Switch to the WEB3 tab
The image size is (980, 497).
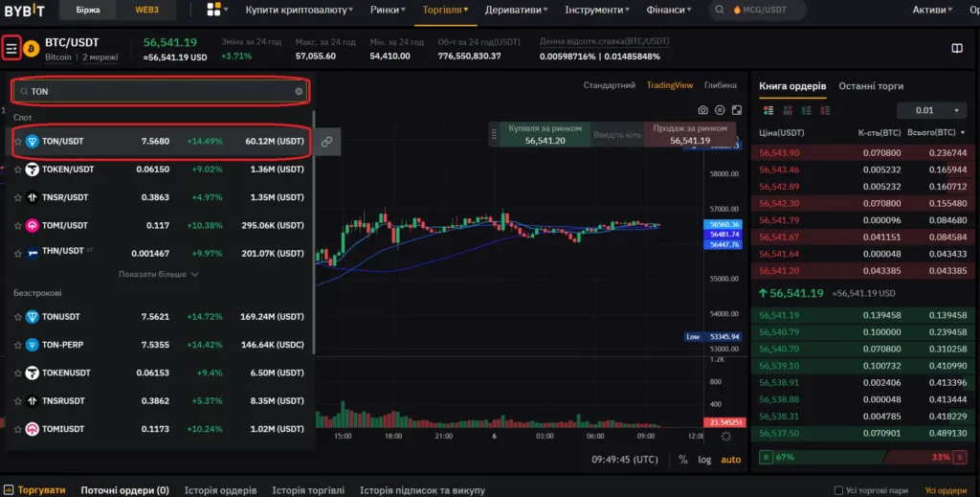146,10
